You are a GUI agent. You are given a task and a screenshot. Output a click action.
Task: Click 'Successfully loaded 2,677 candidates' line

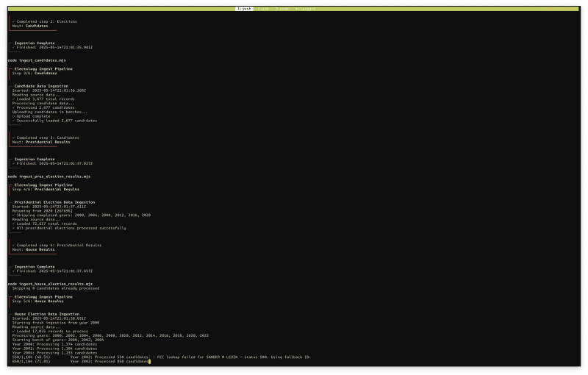point(54,121)
